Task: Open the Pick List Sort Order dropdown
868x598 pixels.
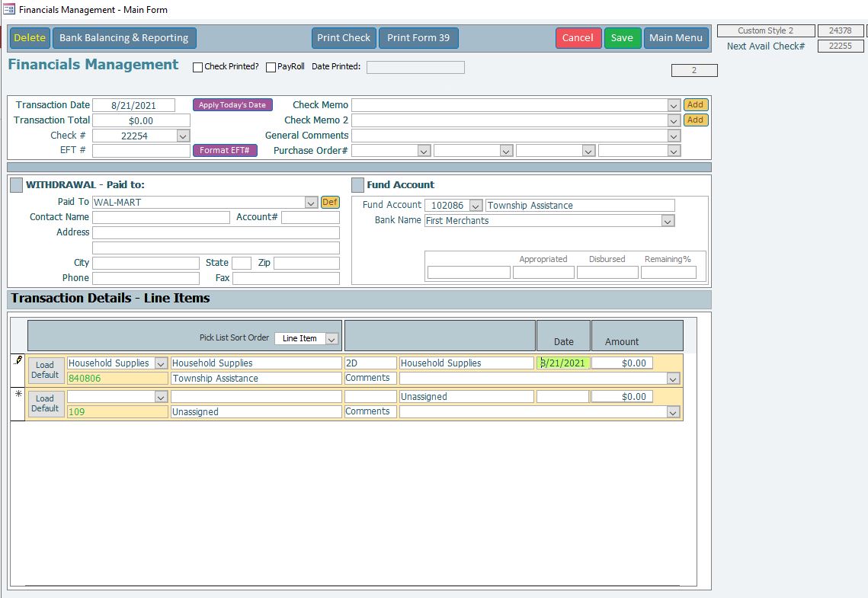Action: click(332, 339)
